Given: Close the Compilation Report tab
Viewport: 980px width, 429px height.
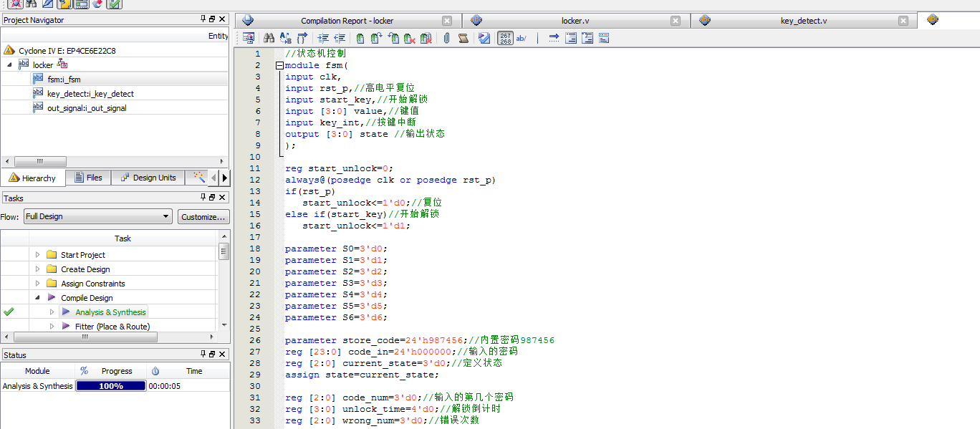Looking at the screenshot, I should (x=447, y=21).
